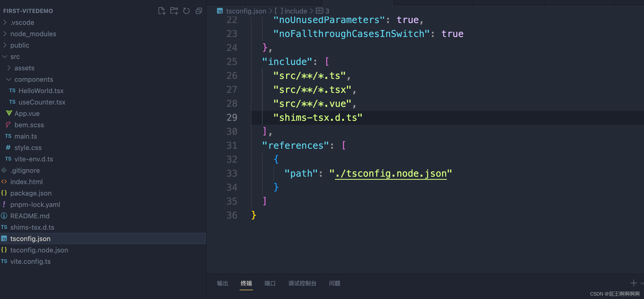Screen dimensions: 644x299
Task: Click the info icon beside README.md
Action: [4, 216]
